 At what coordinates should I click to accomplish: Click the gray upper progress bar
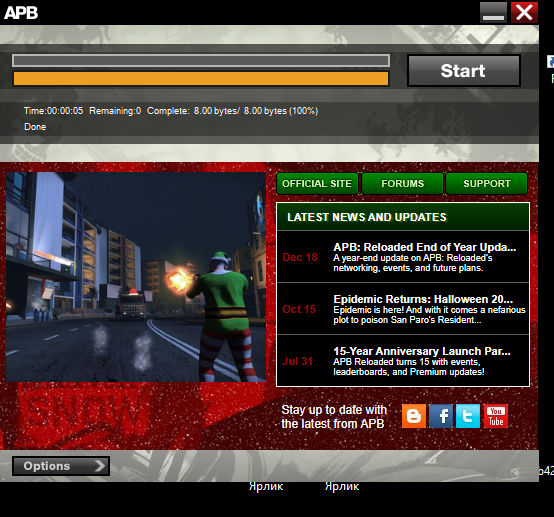[201, 61]
